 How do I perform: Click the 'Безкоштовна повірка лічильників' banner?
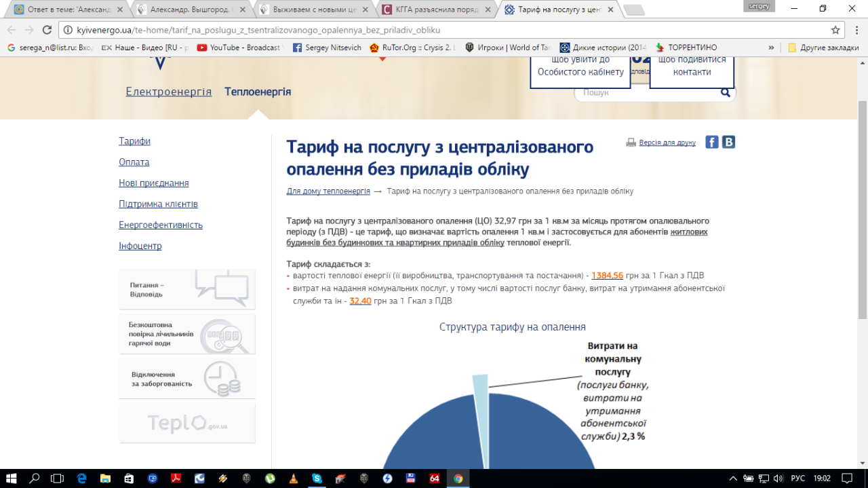point(187,334)
